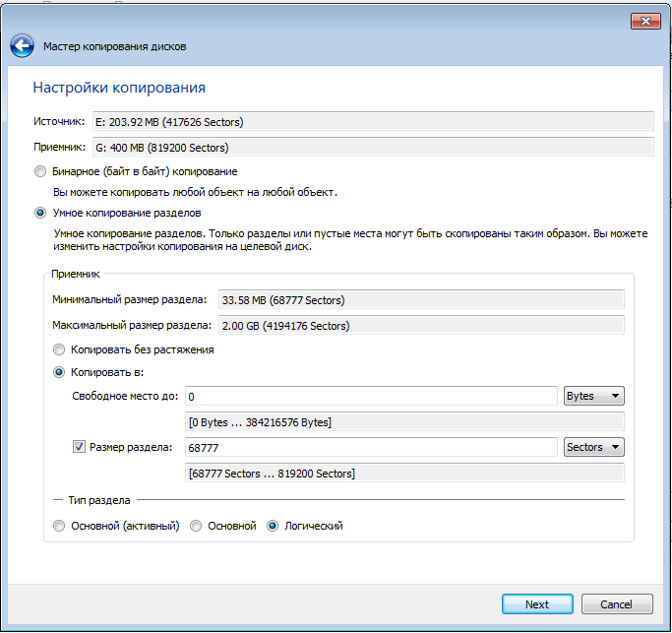This screenshot has width=672, height=633.
Task: Click the Свободное место до input field
Action: [371, 396]
